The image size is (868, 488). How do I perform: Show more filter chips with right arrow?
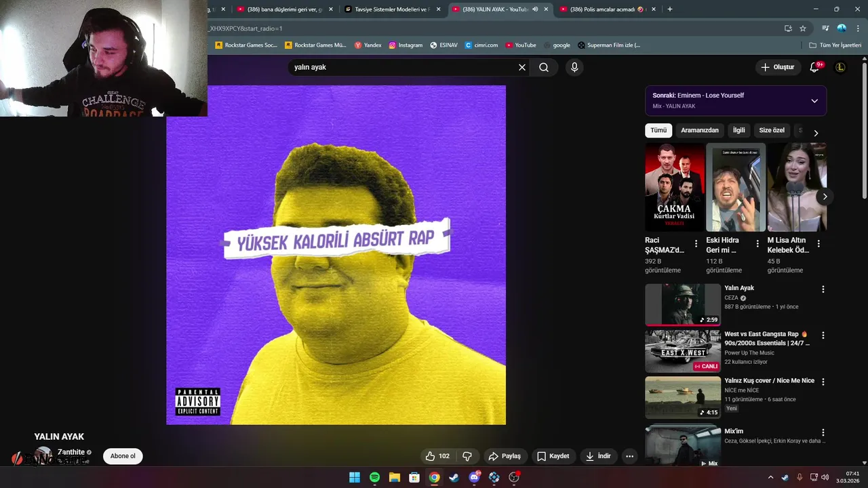(x=816, y=133)
